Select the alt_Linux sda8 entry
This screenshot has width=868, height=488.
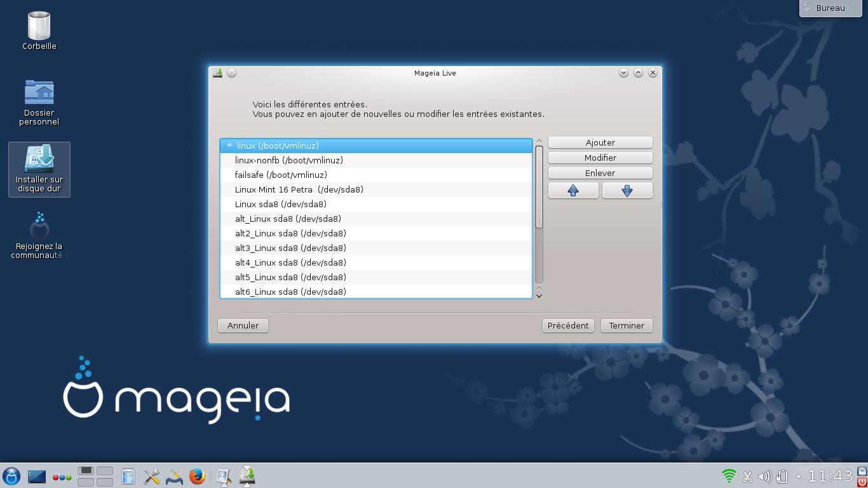coord(376,219)
